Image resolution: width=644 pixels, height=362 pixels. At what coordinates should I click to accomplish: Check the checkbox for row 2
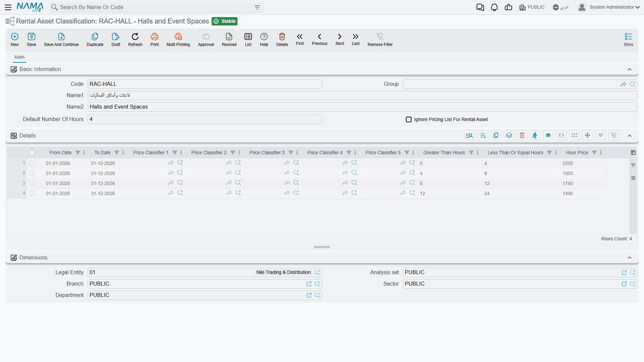pyautogui.click(x=32, y=173)
